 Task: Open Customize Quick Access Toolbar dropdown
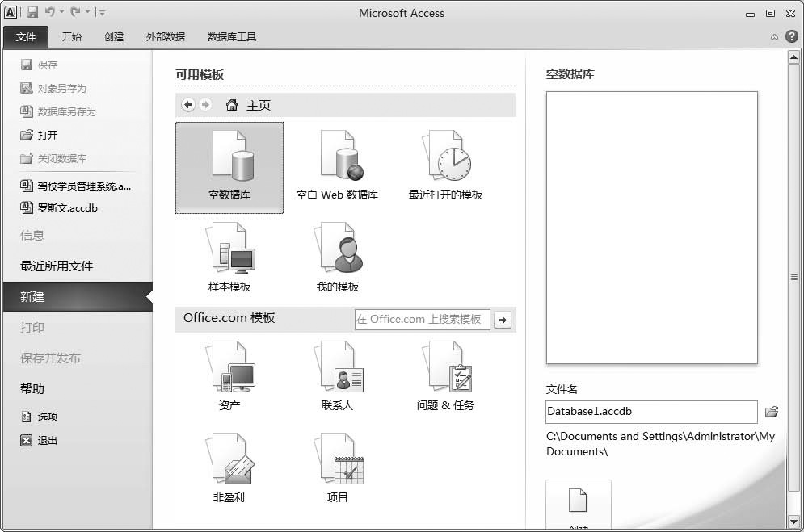[102, 12]
